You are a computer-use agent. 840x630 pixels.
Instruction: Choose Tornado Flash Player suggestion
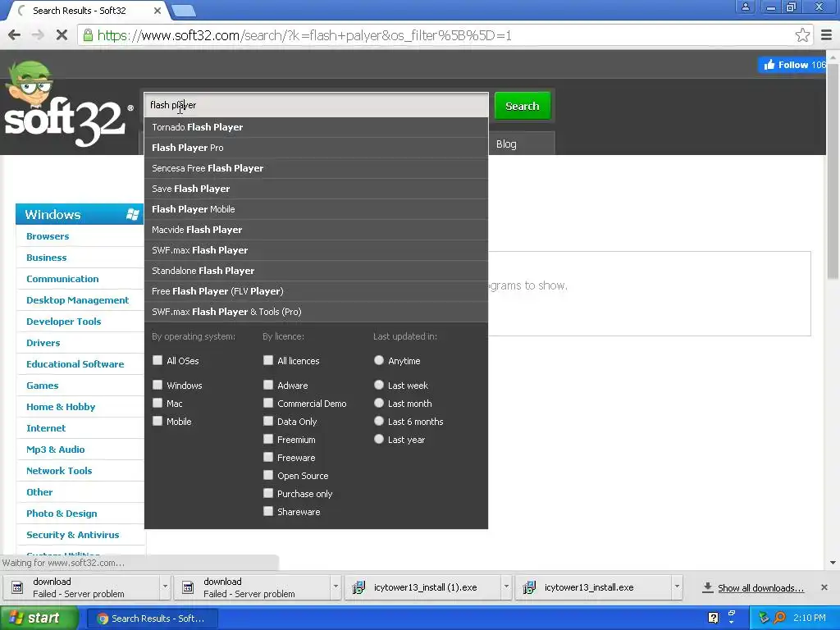pyautogui.click(x=316, y=127)
